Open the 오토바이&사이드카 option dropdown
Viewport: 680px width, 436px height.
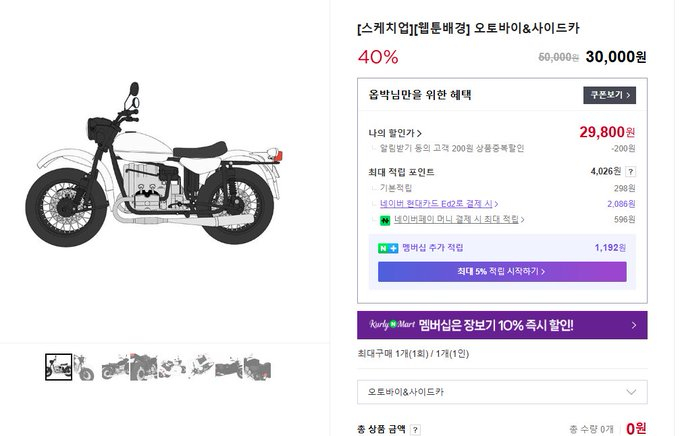[502, 392]
